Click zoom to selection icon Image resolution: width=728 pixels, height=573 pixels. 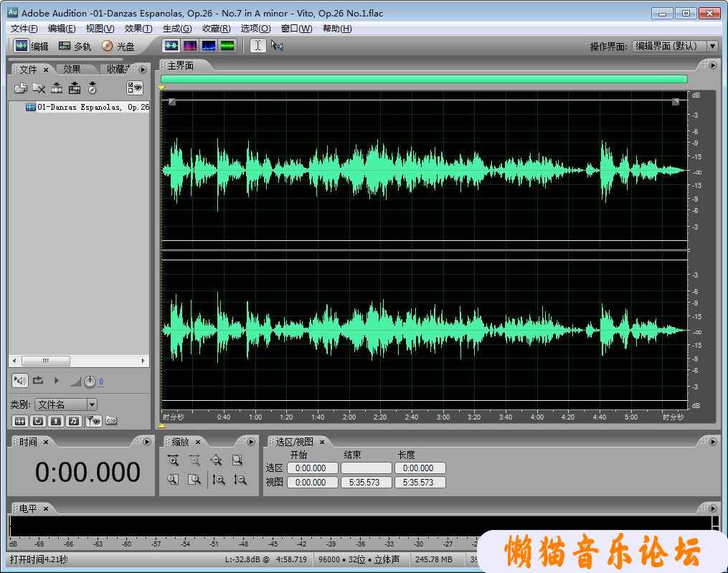237,460
